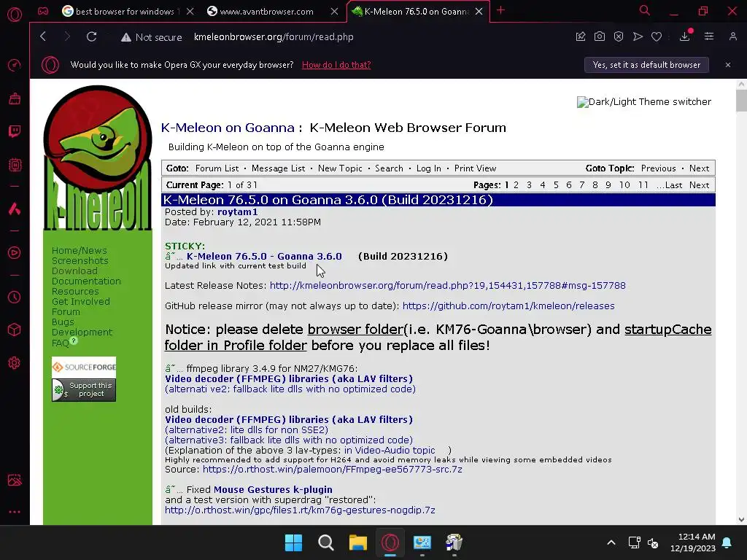Viewport: 747px width, 560px height.
Task: Go back to previous page
Action: [43, 36]
